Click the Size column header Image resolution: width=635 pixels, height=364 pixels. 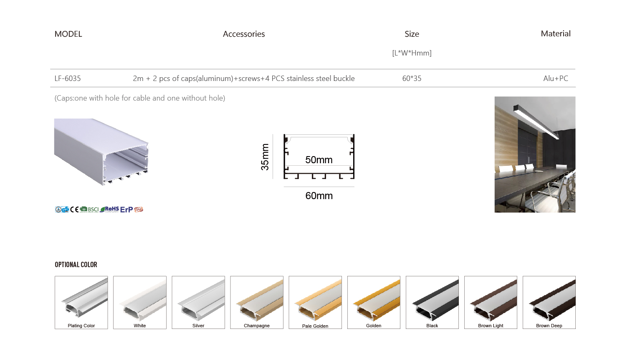412,34
